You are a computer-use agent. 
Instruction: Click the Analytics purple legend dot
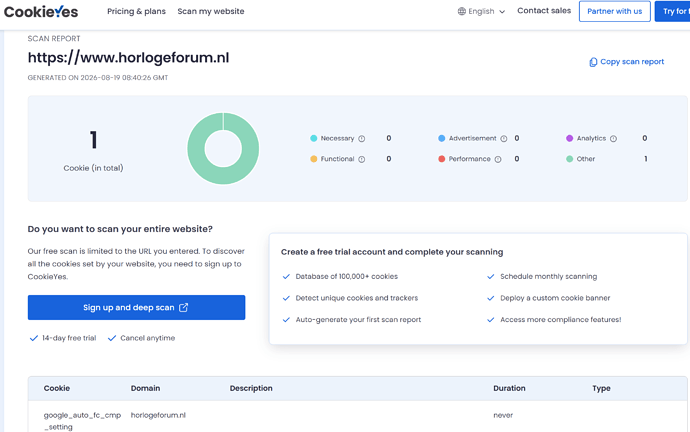pos(569,138)
